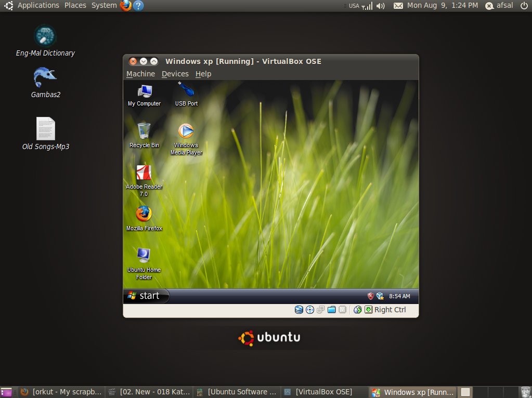Maximize the Windows xp VirtualBox window
Image resolution: width=532 pixels, height=398 pixels.
click(x=154, y=61)
